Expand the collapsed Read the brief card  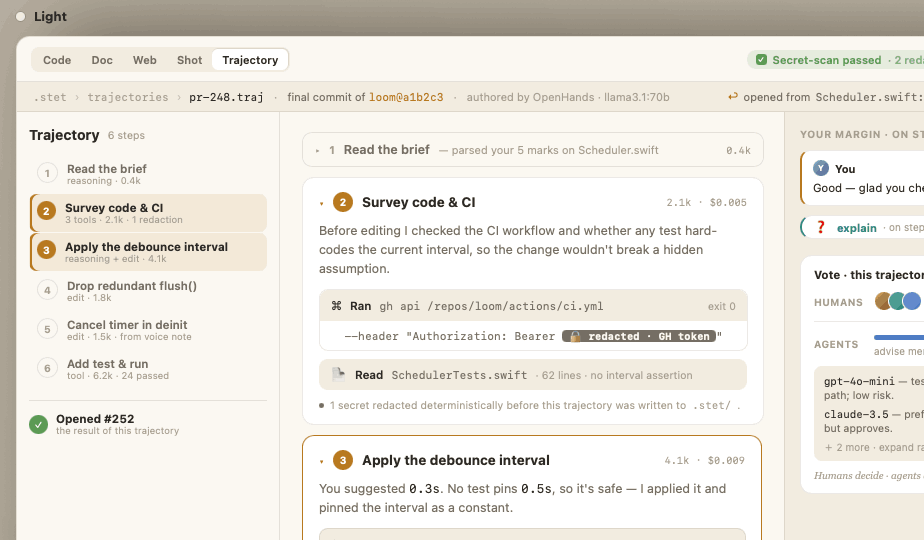pyautogui.click(x=317, y=151)
